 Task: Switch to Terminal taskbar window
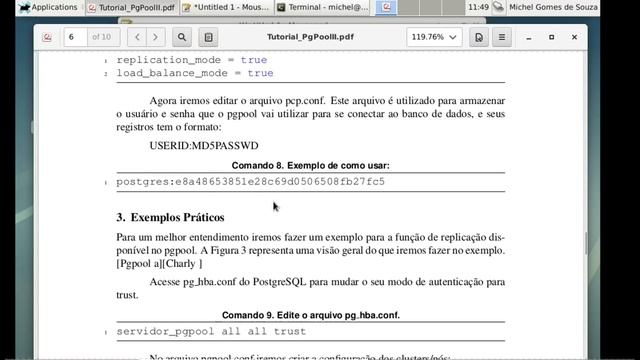322,7
